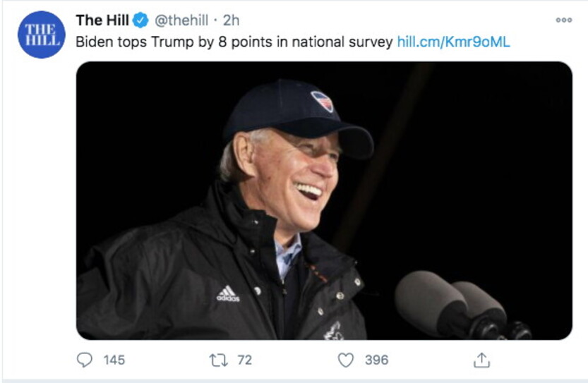
Task: Click the reply count 145
Action: [x=114, y=360]
